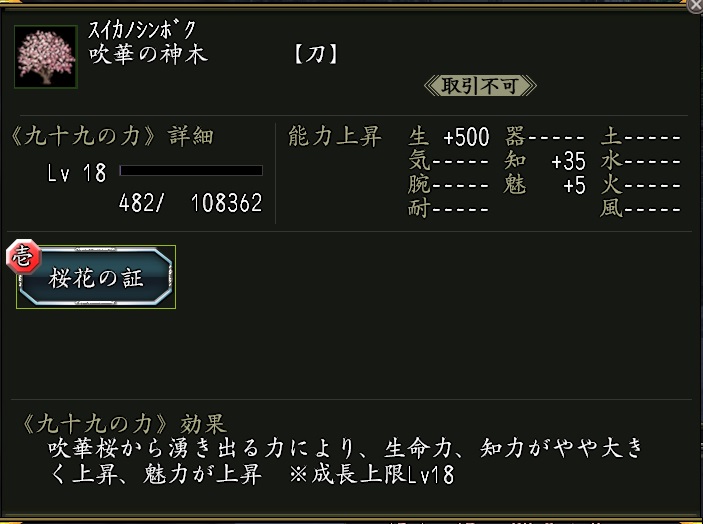
Task: Click the 風 element stat
Action: 641,209
